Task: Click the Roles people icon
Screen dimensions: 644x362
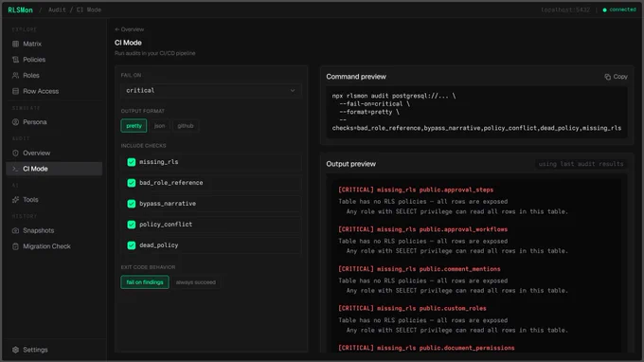Action: tap(15, 75)
